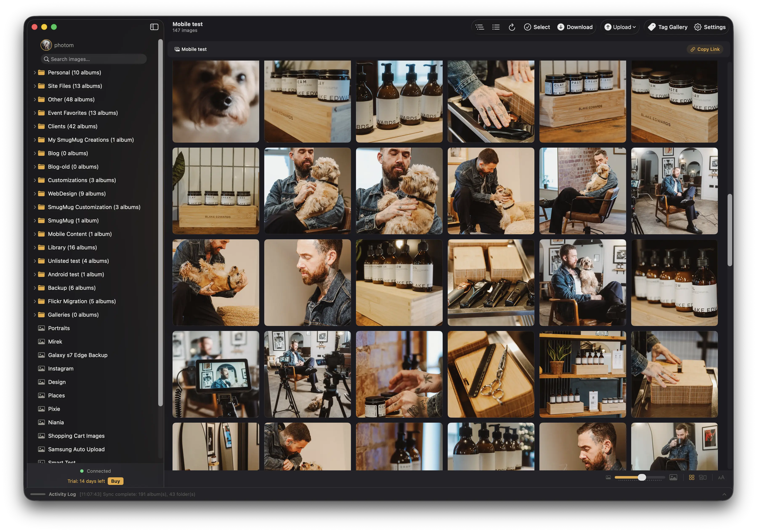Open the Activity Log panel
Viewport: 757px width, 532px height.
[x=62, y=494]
